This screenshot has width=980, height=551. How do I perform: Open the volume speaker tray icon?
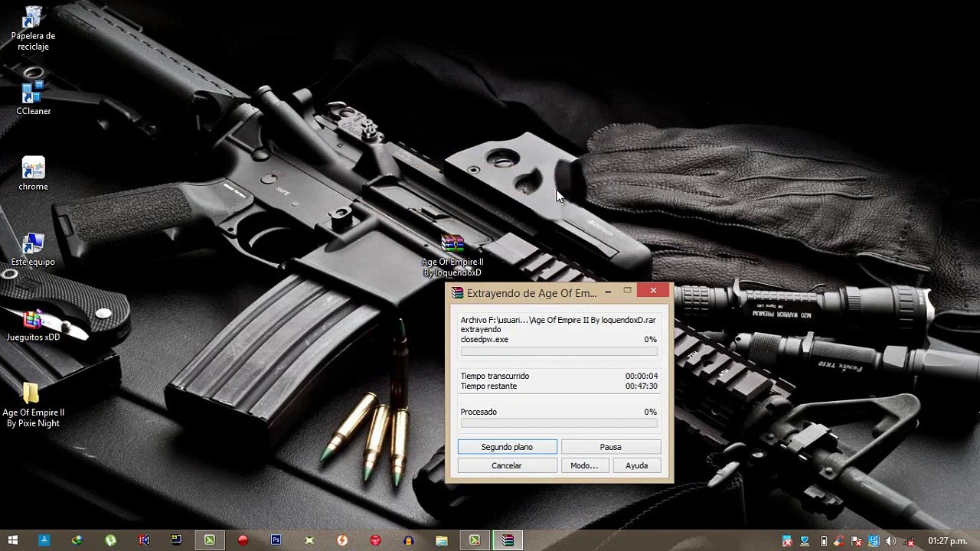(x=892, y=541)
